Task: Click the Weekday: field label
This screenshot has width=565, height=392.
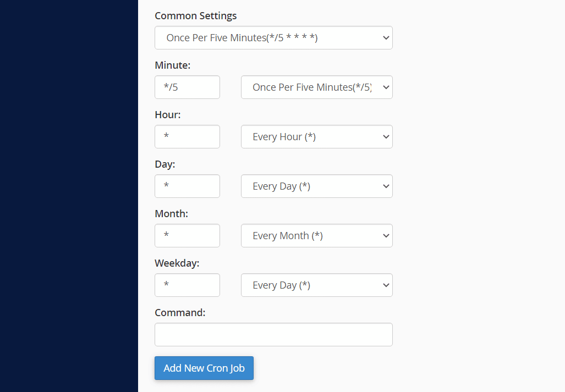Action: [x=177, y=263]
